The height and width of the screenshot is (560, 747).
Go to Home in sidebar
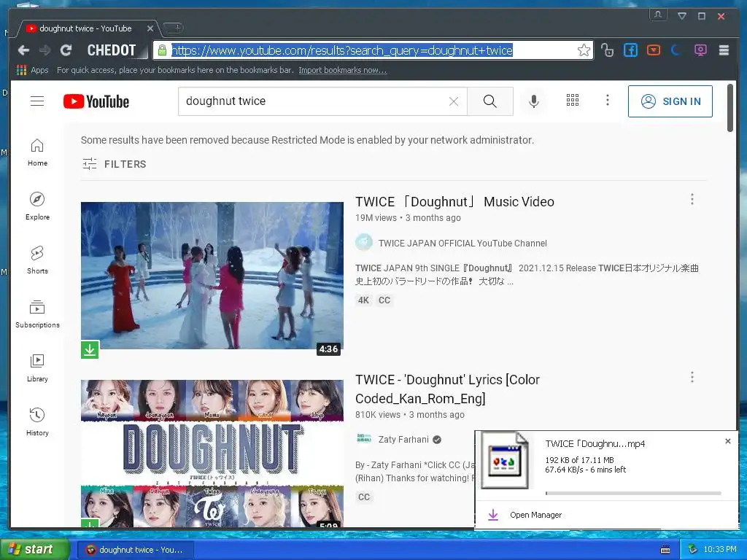point(37,152)
